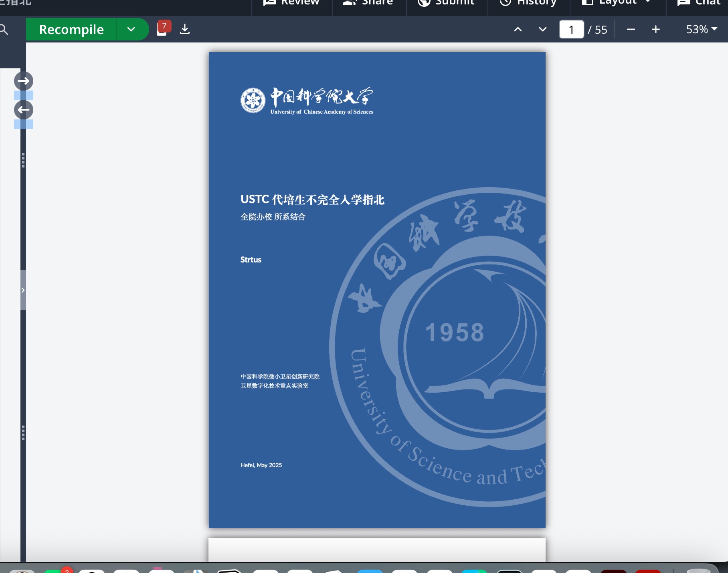Click the PDF title 'USTC 代培生不完全入学指北'

pos(312,200)
